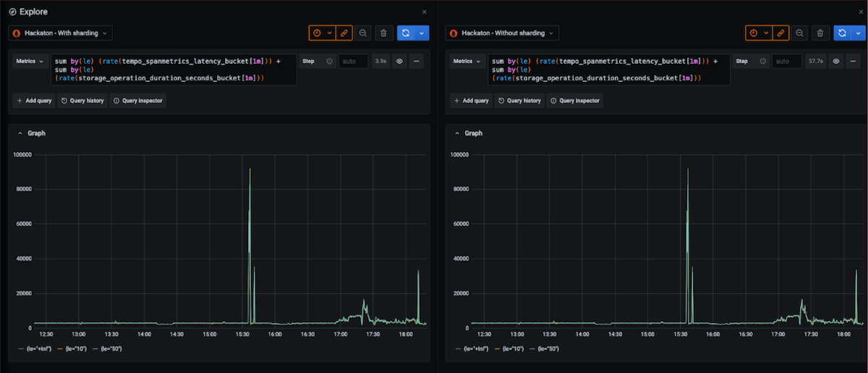The image size is (868, 373).
Task: Toggle query visibility eye in right pane
Action: pyautogui.click(x=836, y=62)
